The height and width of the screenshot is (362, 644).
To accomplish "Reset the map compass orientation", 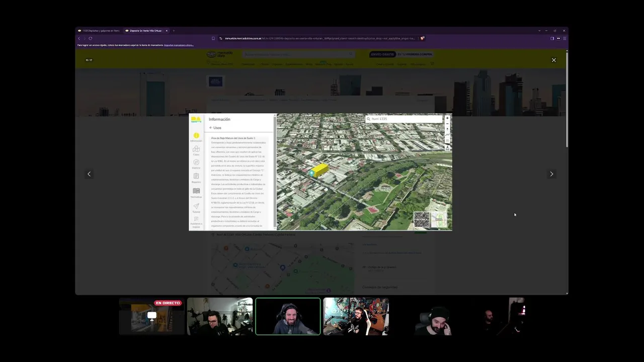I will 447,129.
